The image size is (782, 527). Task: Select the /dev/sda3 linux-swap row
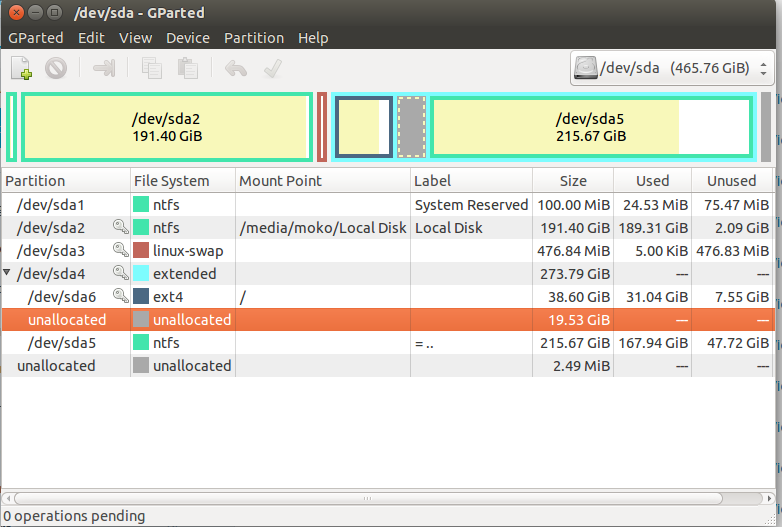300,251
